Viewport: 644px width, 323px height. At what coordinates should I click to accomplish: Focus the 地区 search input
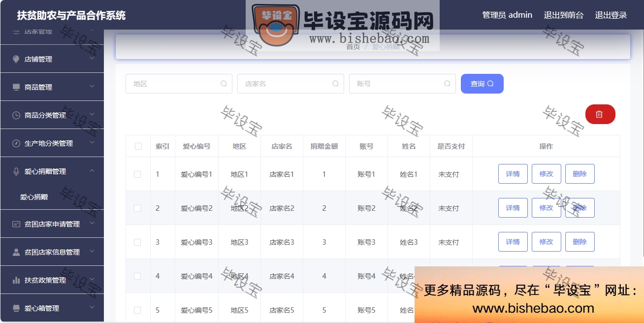[179, 84]
